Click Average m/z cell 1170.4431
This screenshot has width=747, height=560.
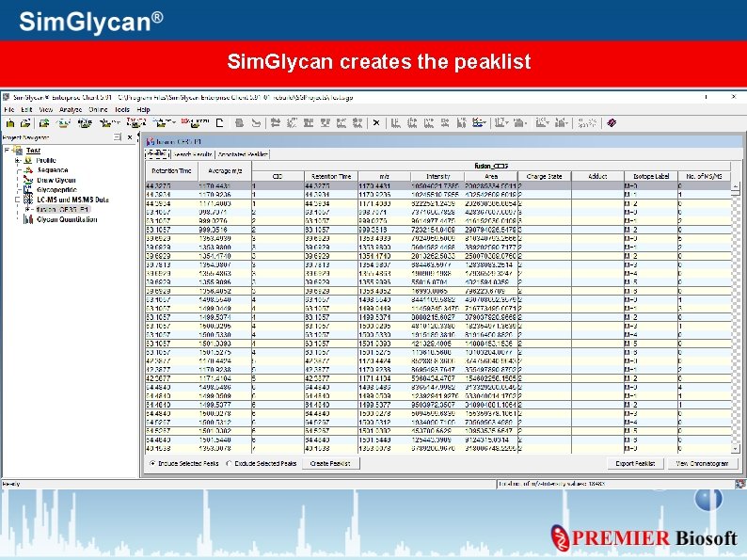tap(225, 185)
